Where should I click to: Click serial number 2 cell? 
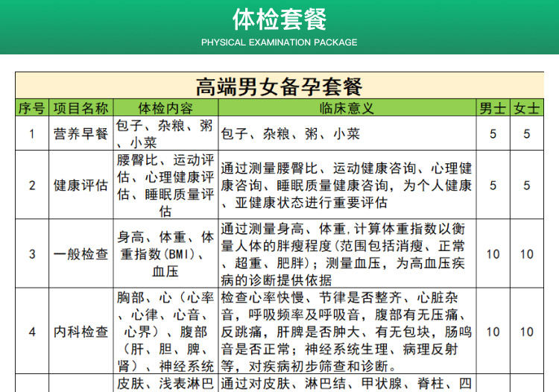(32, 185)
